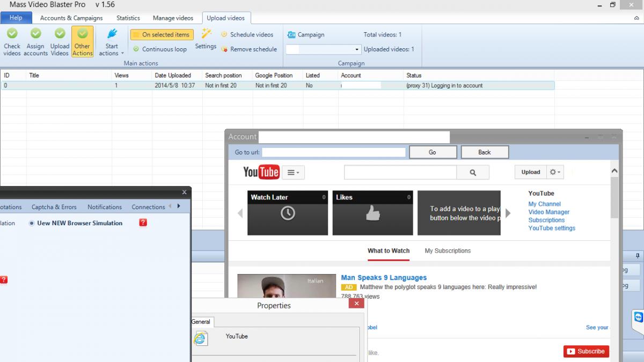Viewport: 644px width, 362px height.
Task: Click into the Go to url field
Action: pos(334,152)
